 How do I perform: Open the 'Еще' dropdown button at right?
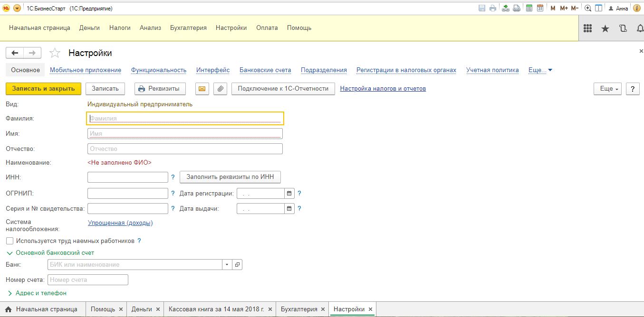point(607,89)
